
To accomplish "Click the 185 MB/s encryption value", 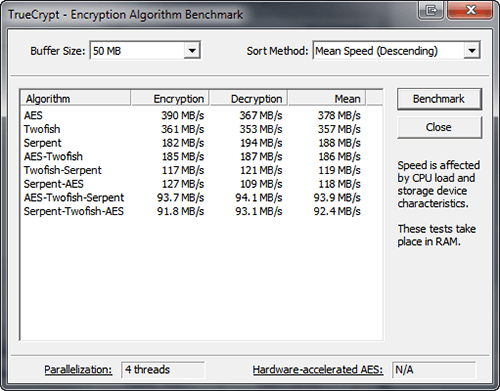I will [183, 156].
